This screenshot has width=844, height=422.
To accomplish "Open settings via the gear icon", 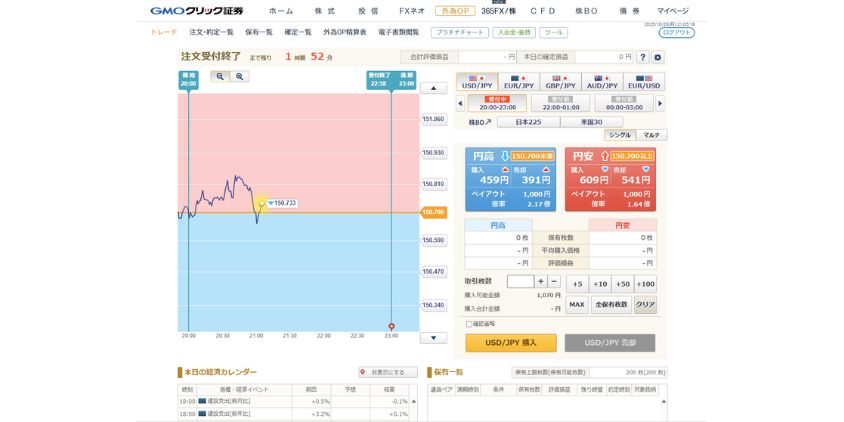I will 658,57.
